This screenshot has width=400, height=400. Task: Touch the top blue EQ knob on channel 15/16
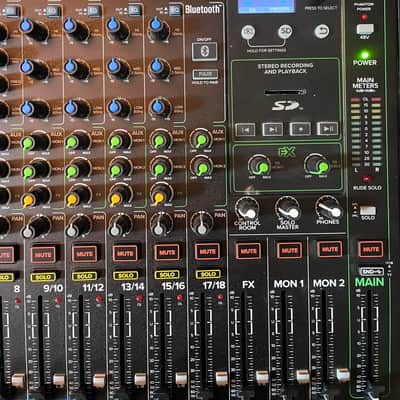point(159,27)
